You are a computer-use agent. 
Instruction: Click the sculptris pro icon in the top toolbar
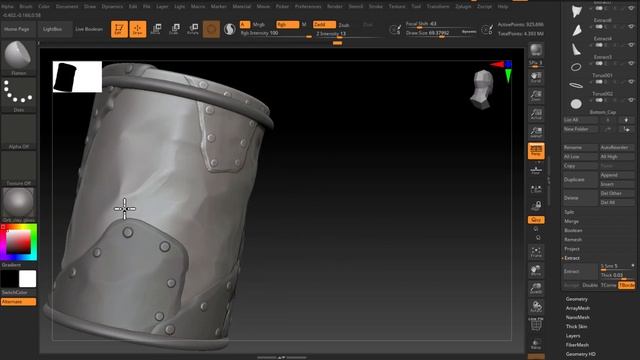[230, 29]
